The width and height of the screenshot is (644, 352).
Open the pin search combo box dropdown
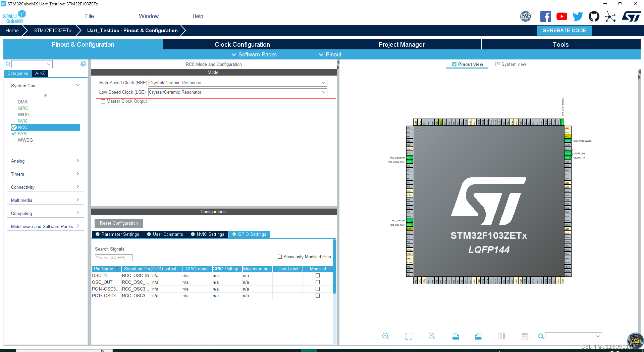[598, 336]
